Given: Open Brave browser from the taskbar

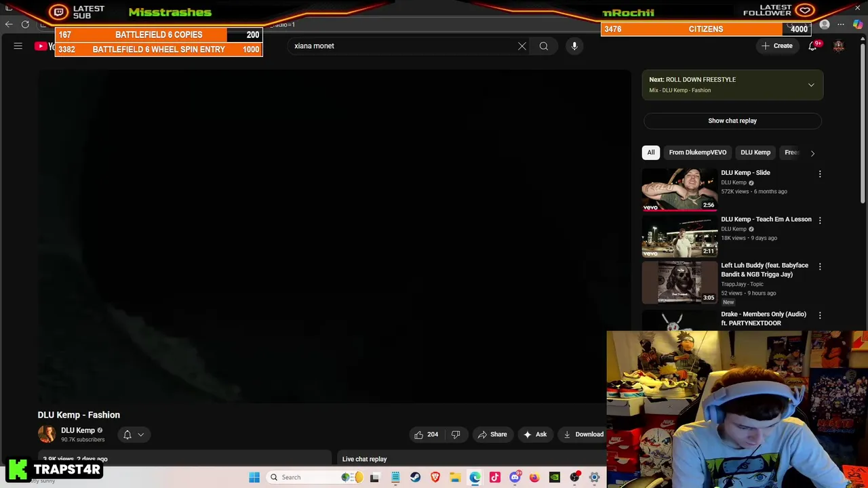Looking at the screenshot, I should 435,477.
